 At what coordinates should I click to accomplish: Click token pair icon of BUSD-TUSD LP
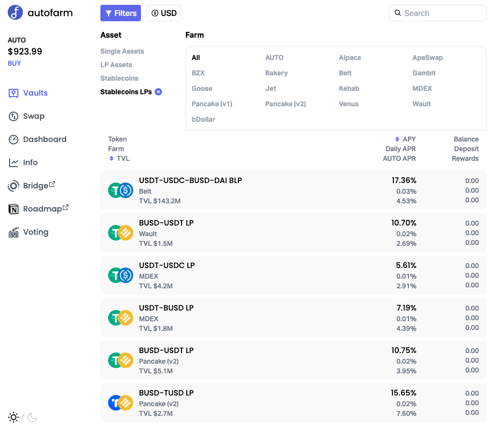coord(121,403)
